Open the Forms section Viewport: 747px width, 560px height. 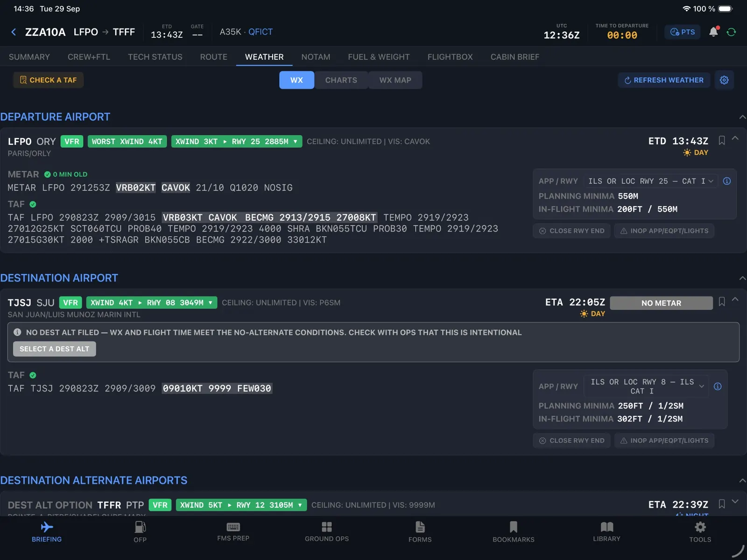tap(420, 532)
